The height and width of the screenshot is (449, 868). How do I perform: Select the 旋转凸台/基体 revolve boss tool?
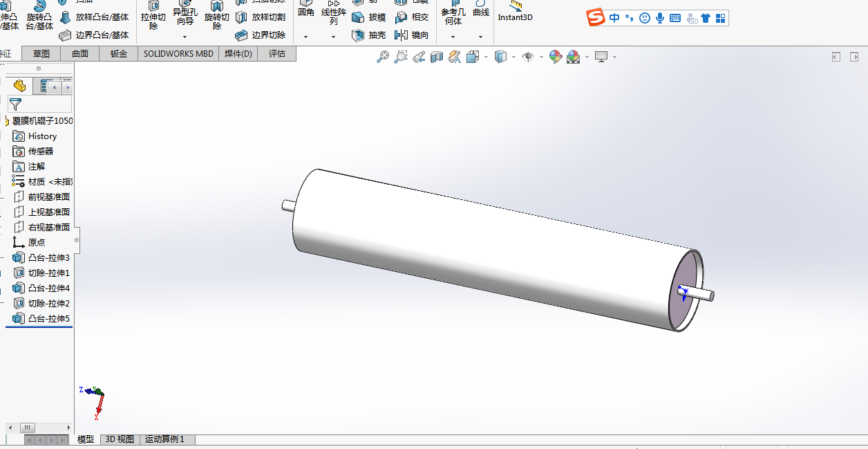pyautogui.click(x=39, y=15)
